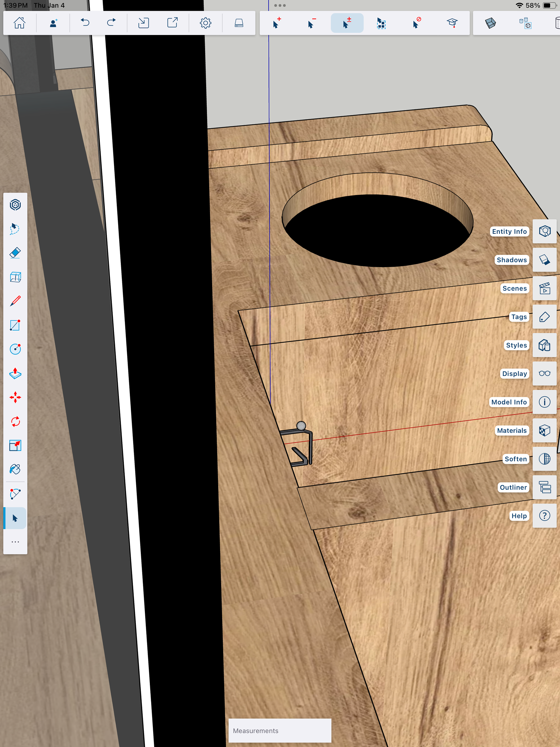Open the Outliner panel

tap(544, 487)
